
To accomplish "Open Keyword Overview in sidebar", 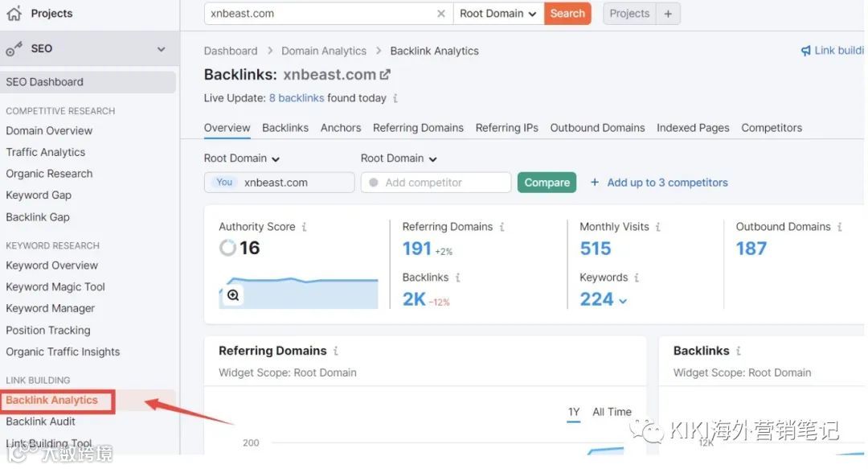I will point(51,265).
